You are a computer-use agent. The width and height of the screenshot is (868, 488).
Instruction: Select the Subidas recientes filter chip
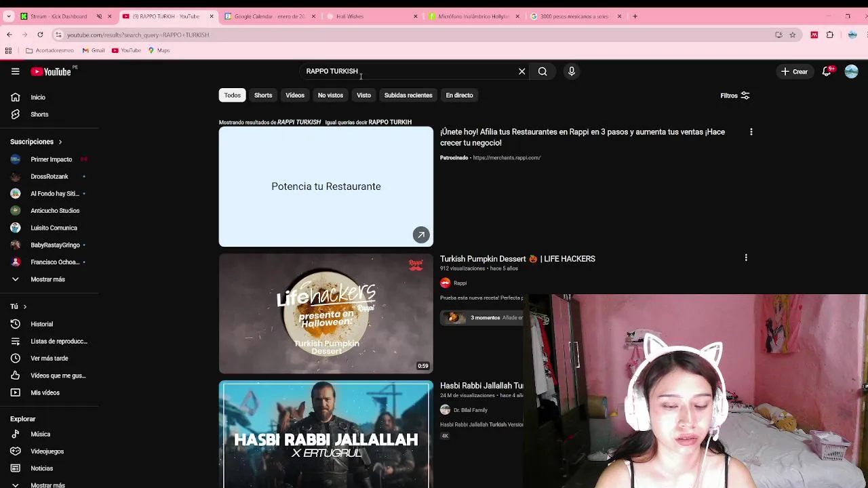coord(408,96)
